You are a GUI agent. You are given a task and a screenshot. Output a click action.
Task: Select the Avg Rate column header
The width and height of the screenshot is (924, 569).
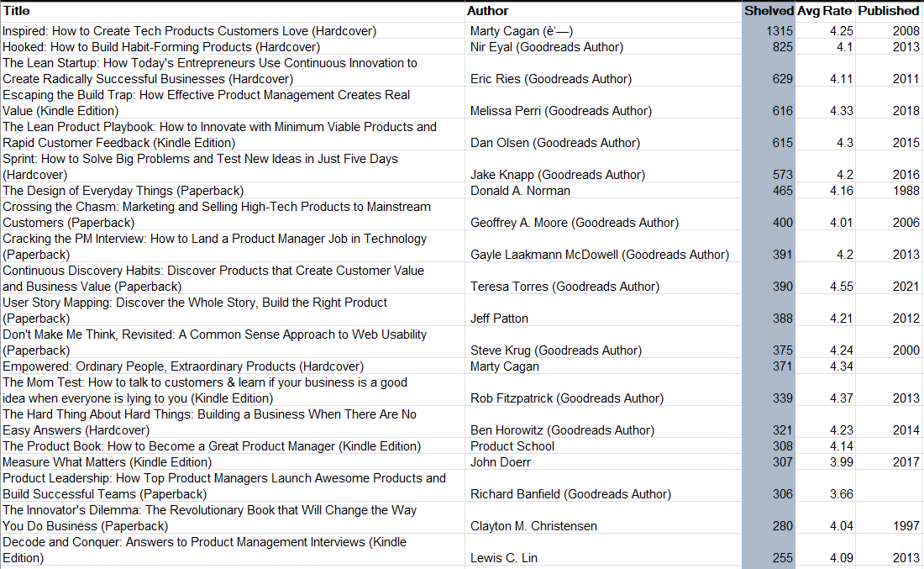click(825, 11)
